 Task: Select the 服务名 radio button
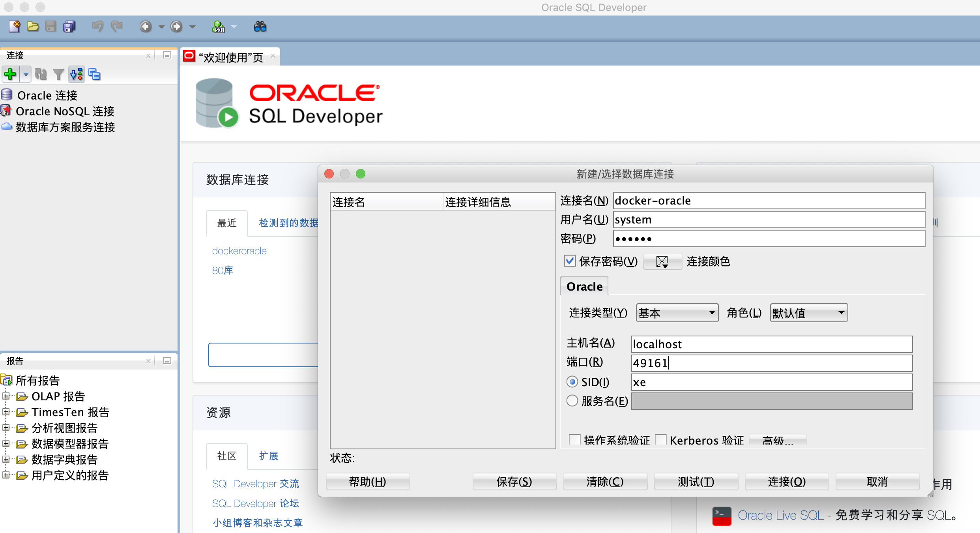[x=572, y=400]
